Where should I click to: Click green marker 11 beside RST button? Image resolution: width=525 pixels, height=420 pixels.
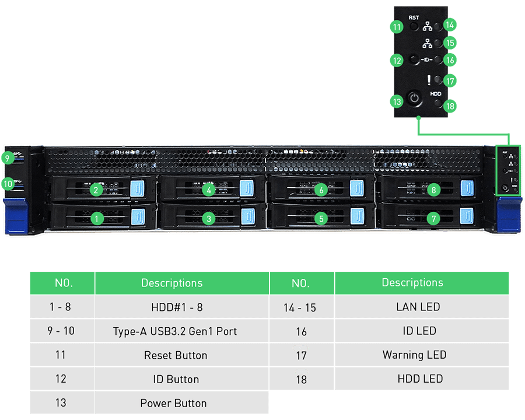coord(397,27)
